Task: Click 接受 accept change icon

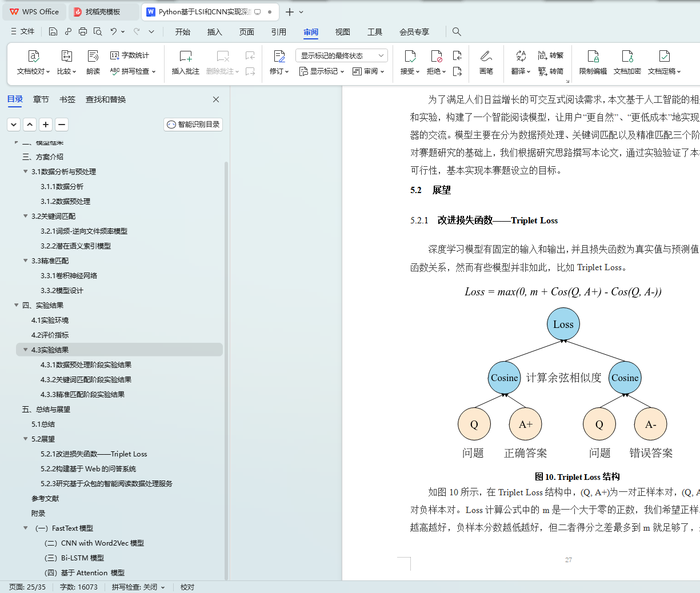Action: click(x=410, y=56)
